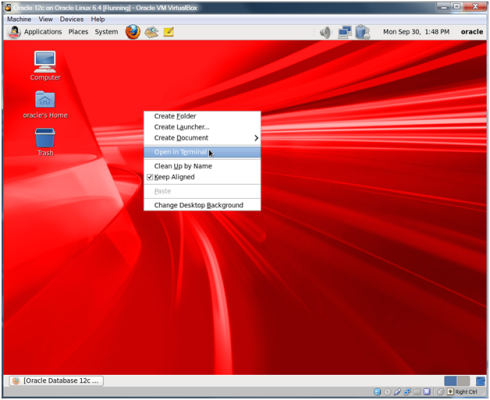Open the VirtualBox View menu
This screenshot has height=400, width=490.
point(45,19)
